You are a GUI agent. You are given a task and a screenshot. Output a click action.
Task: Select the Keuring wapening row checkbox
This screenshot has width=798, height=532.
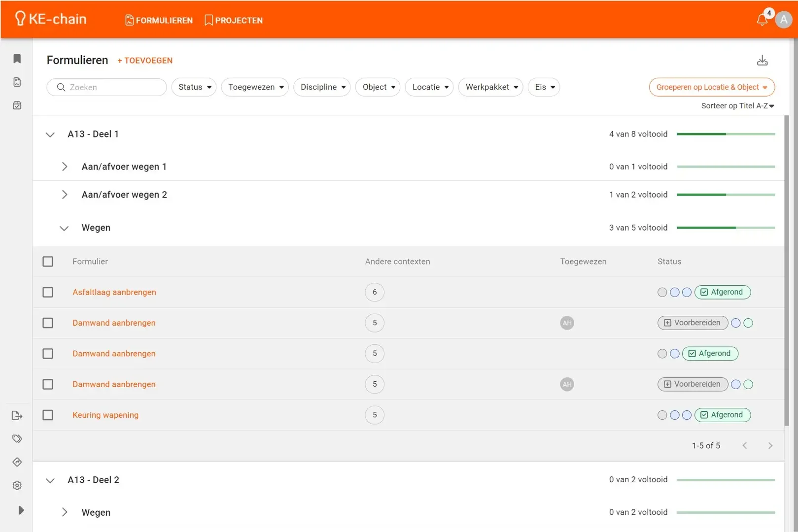click(48, 415)
